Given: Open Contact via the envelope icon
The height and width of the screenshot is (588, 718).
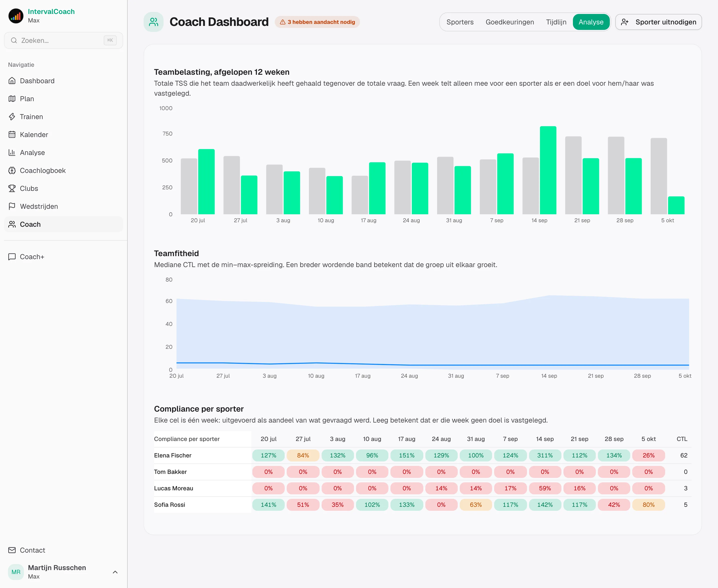Looking at the screenshot, I should click(x=12, y=550).
